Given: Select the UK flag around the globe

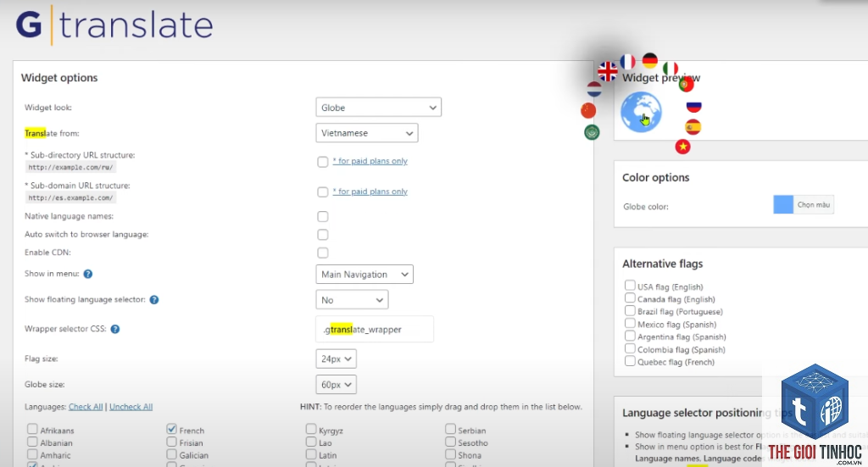Looking at the screenshot, I should (x=607, y=71).
